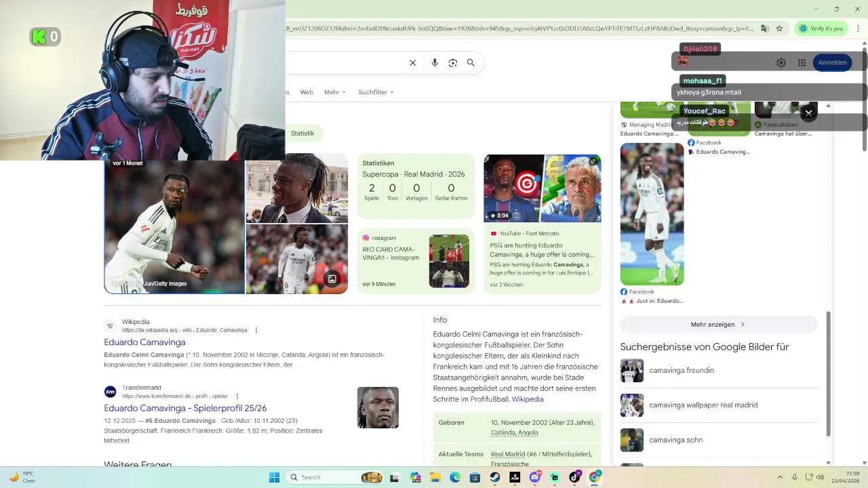This screenshot has width=868, height=488.
Task: Open TikTok app from the taskbar
Action: pyautogui.click(x=575, y=477)
